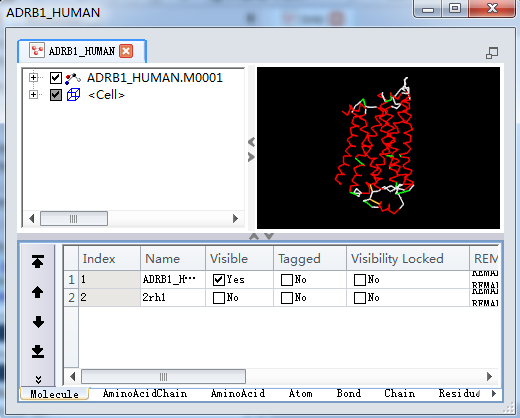The image size is (520, 418).
Task: Switch to the Residue tab
Action: (459, 394)
